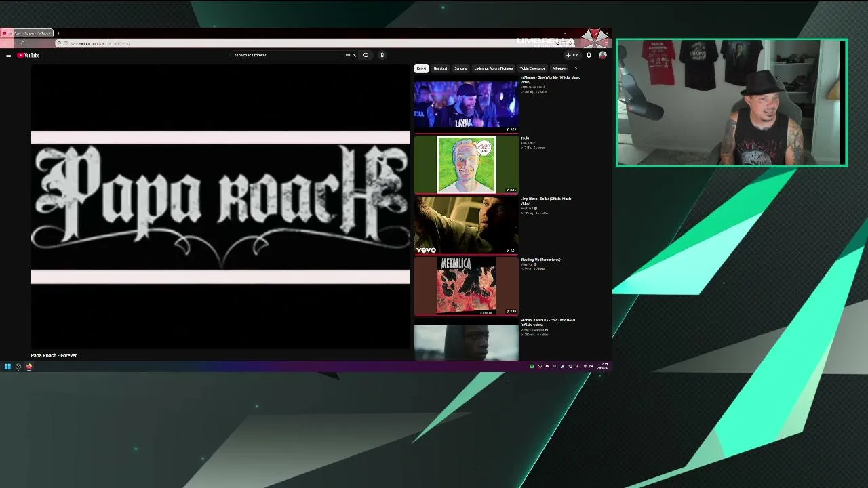
Task: Open YouTube notifications bell
Action: pyautogui.click(x=589, y=55)
